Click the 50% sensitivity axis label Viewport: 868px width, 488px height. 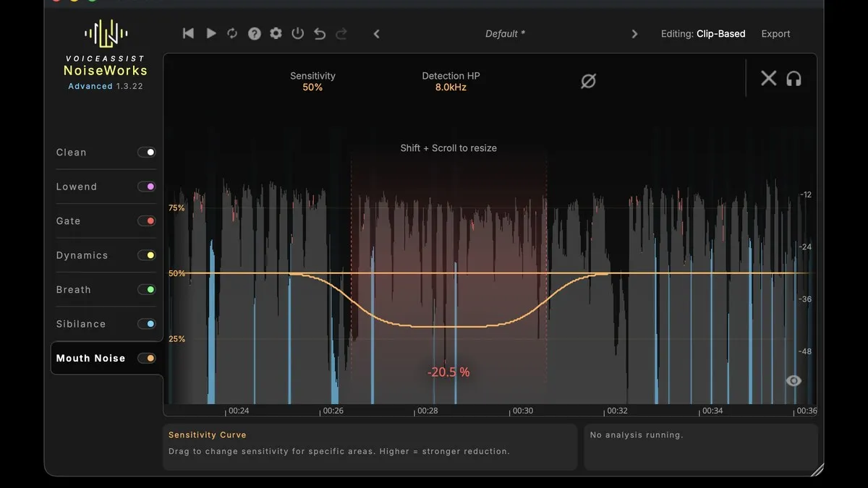click(176, 273)
